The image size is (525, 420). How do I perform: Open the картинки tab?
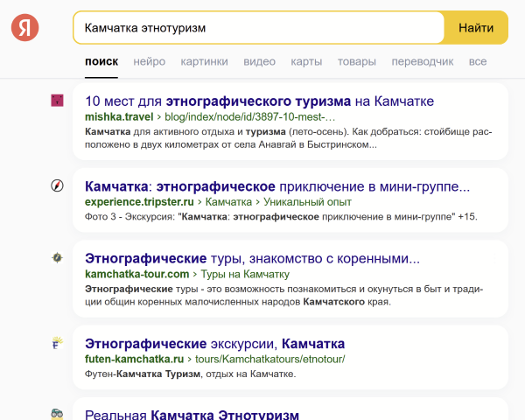pos(204,61)
